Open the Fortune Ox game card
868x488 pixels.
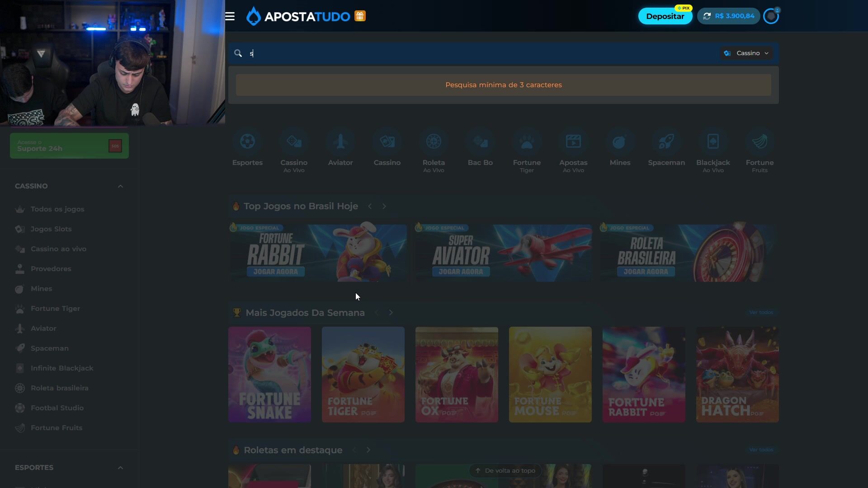(x=457, y=375)
